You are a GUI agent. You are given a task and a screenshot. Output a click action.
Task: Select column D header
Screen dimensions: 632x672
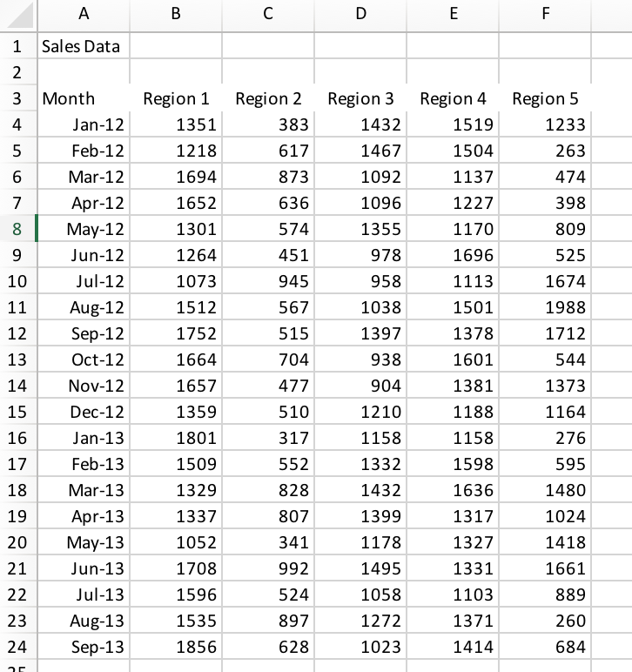tap(360, 16)
